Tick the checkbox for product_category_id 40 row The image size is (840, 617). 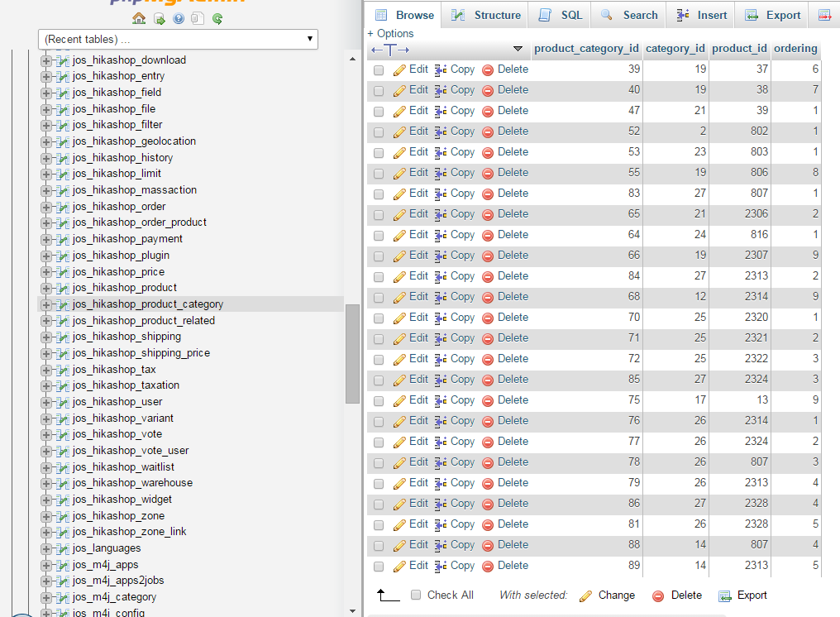tap(379, 91)
